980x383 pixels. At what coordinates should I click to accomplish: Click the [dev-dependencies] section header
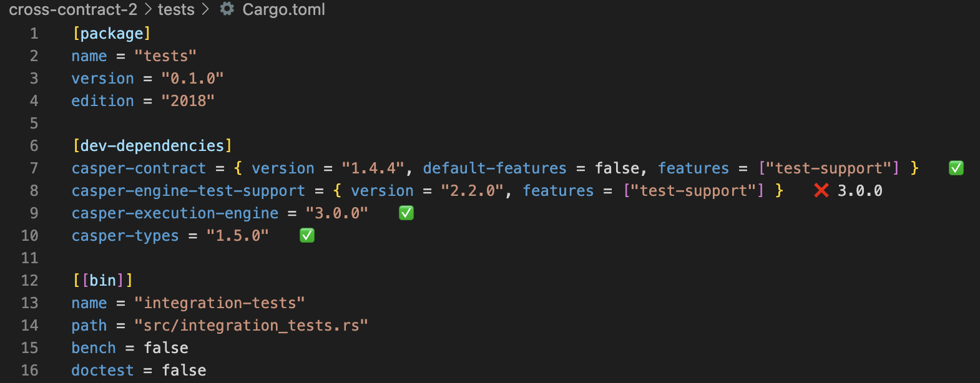click(x=152, y=146)
